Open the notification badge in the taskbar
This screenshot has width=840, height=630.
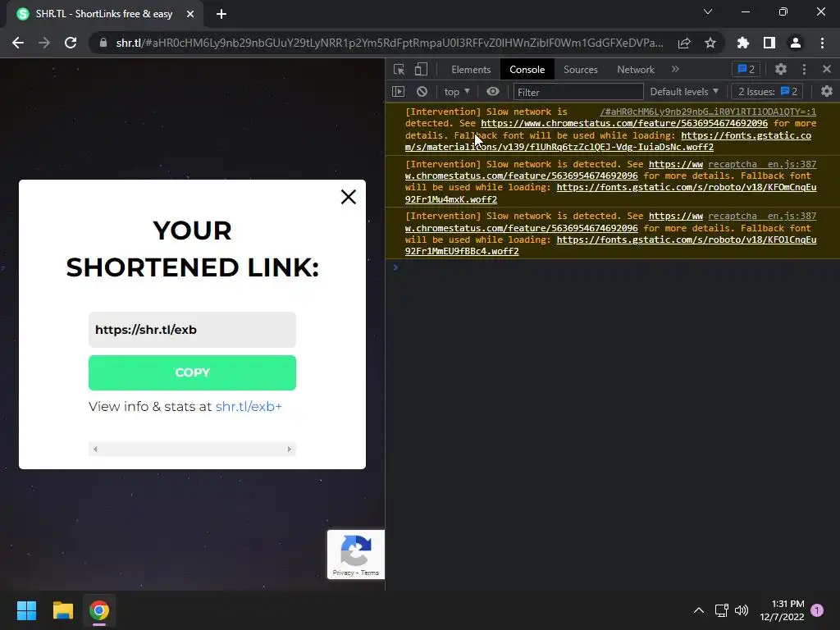click(x=817, y=609)
